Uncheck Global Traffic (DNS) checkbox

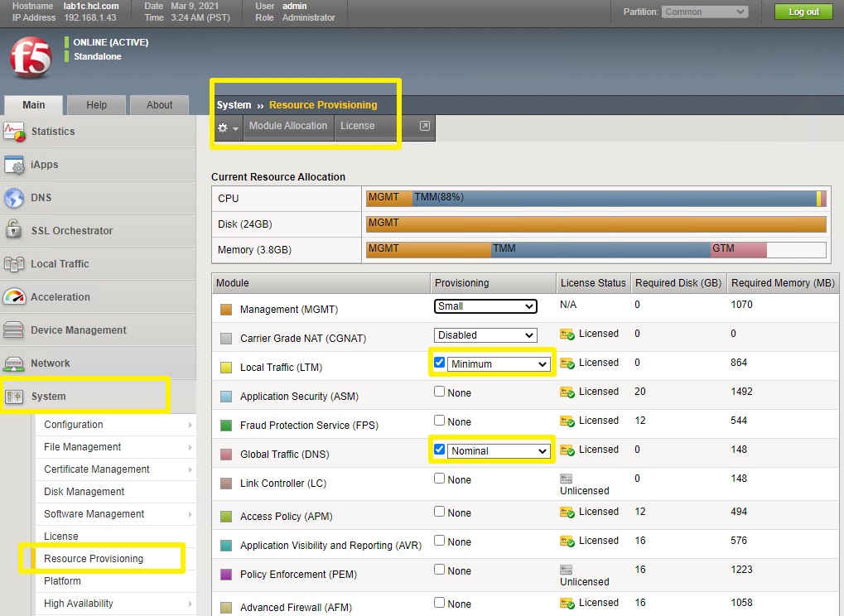pos(439,450)
